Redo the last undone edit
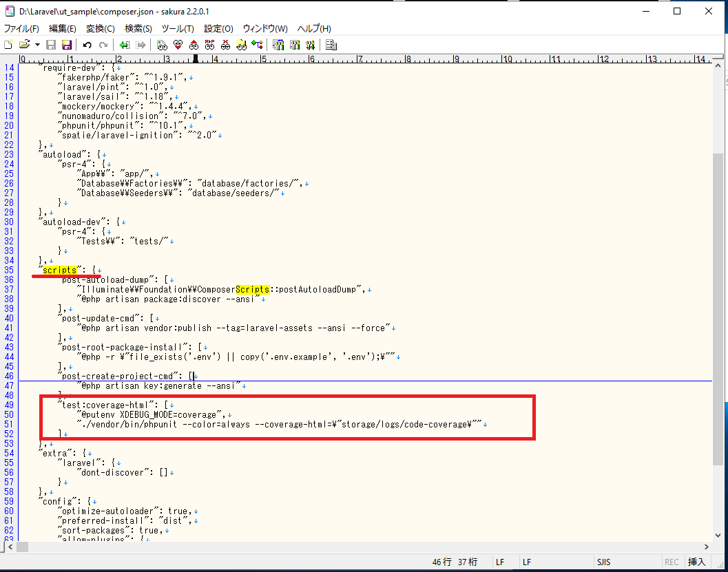This screenshot has height=572, width=728. pyautogui.click(x=103, y=45)
